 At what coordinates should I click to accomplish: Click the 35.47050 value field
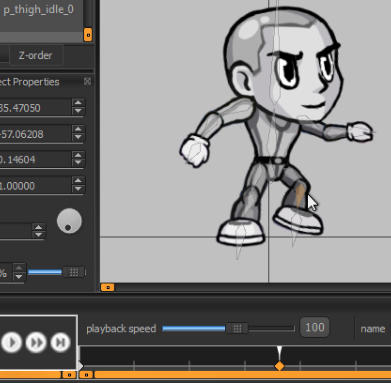coord(35,108)
